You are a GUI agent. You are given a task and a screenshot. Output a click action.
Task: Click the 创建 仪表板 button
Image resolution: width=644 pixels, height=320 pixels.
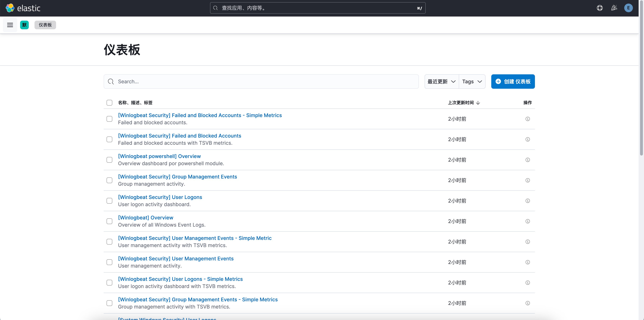[x=513, y=81]
